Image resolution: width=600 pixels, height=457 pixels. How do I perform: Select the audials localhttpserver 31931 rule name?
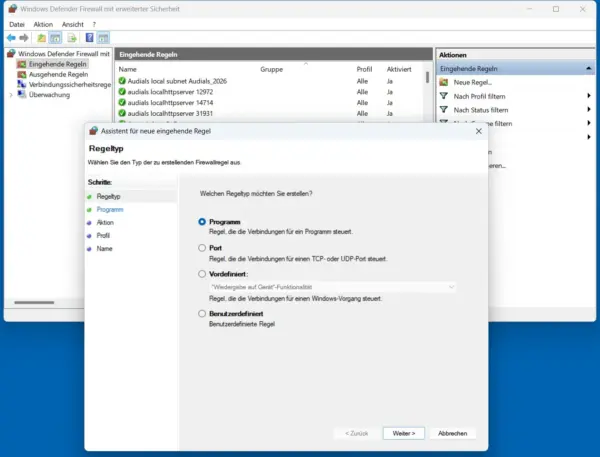click(x=170, y=113)
